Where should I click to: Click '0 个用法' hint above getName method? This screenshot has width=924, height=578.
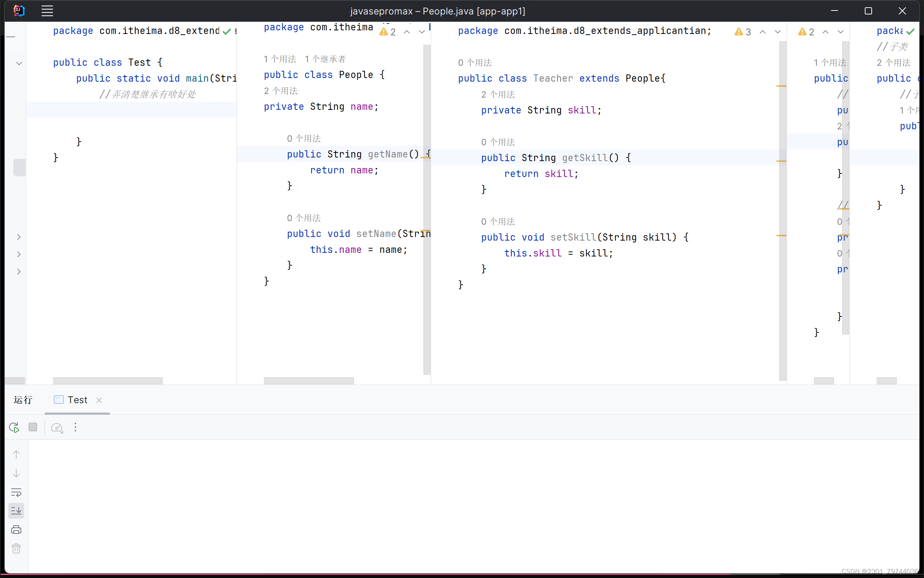point(304,138)
